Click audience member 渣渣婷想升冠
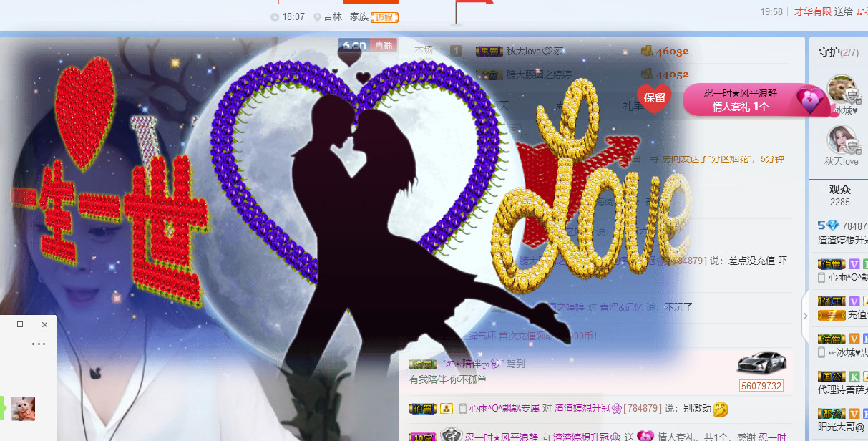The width and height of the screenshot is (868, 441). click(x=843, y=240)
